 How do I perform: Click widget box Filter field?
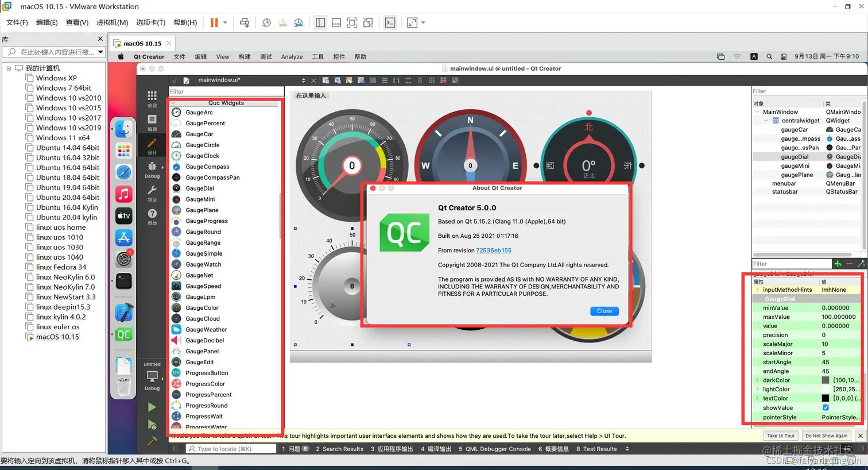pos(226,91)
